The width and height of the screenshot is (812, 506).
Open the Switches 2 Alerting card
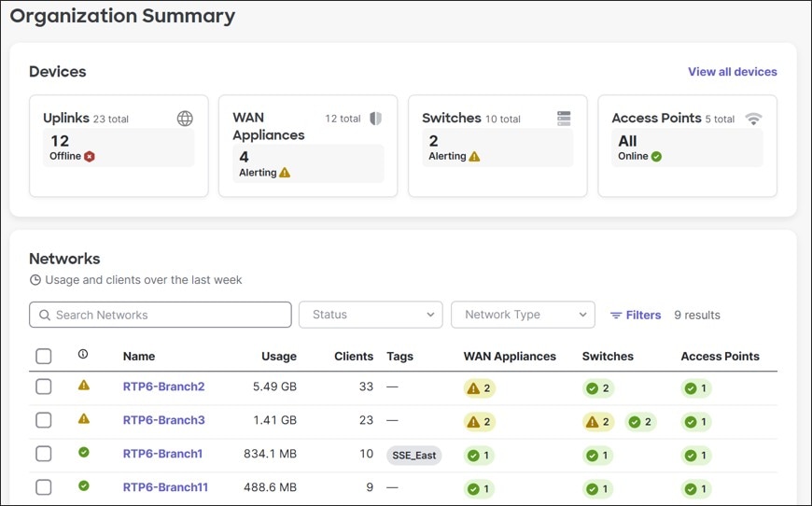pos(497,146)
